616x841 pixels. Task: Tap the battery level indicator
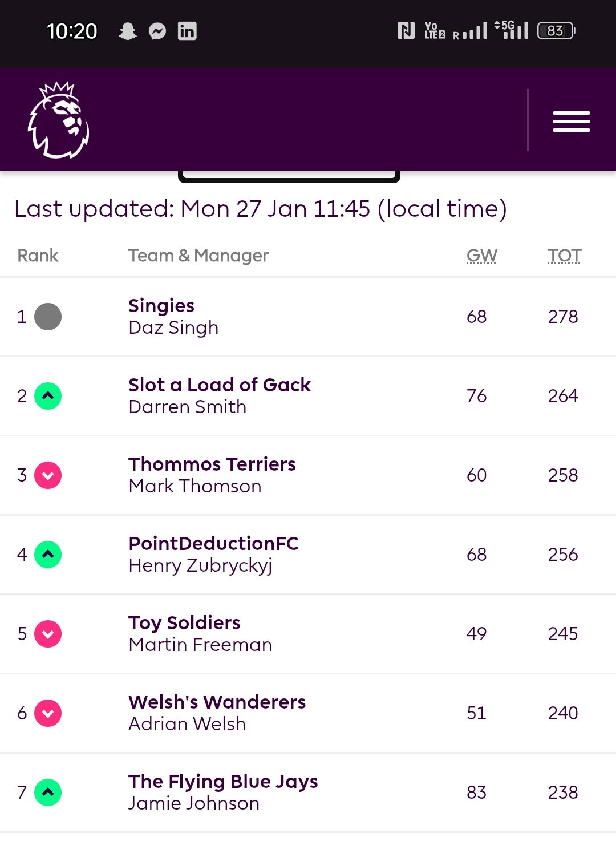click(x=556, y=30)
